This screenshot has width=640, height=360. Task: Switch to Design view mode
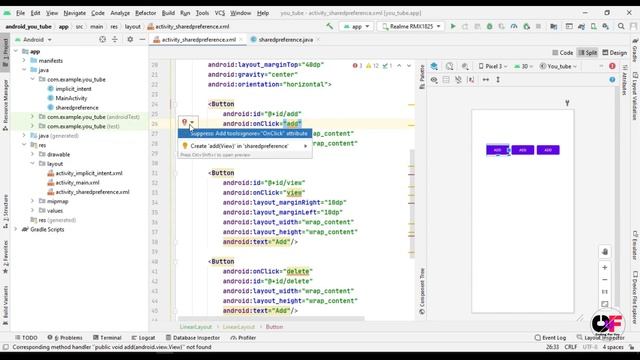coord(615,53)
